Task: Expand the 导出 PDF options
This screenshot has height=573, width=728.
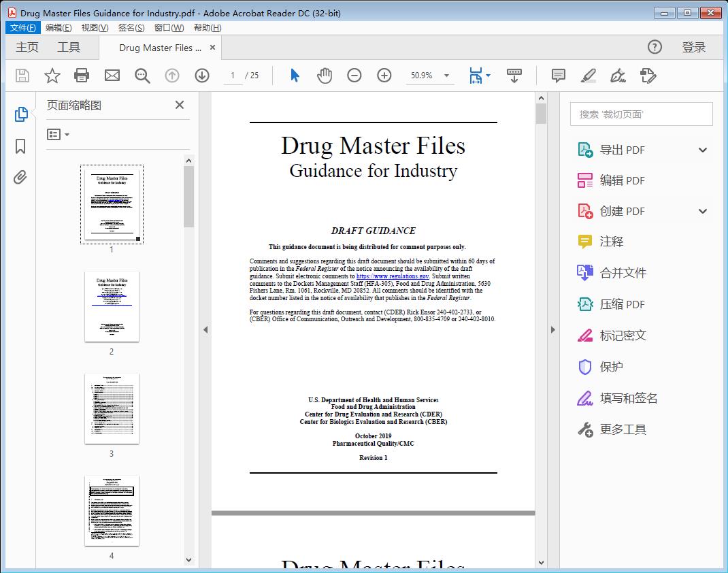Action: [x=702, y=149]
